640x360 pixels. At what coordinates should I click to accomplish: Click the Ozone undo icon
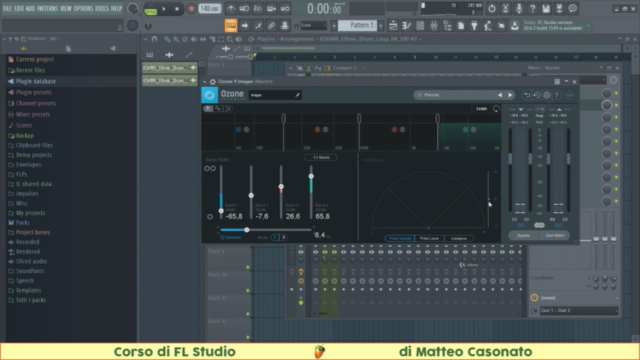tap(527, 95)
